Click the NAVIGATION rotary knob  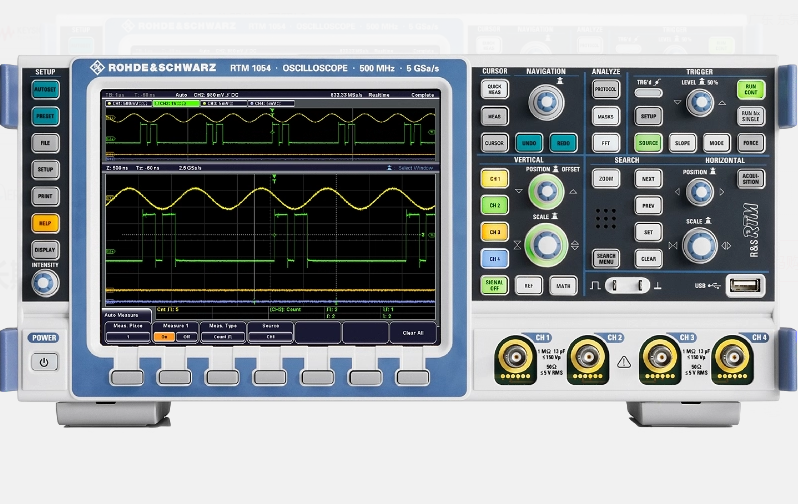(546, 102)
